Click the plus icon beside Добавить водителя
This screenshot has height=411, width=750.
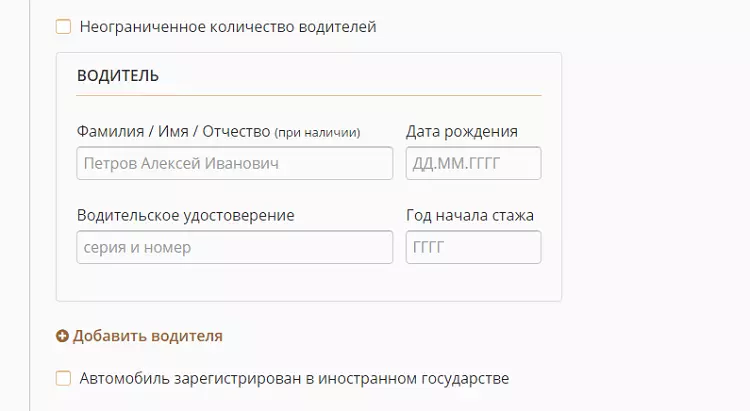coord(62,336)
